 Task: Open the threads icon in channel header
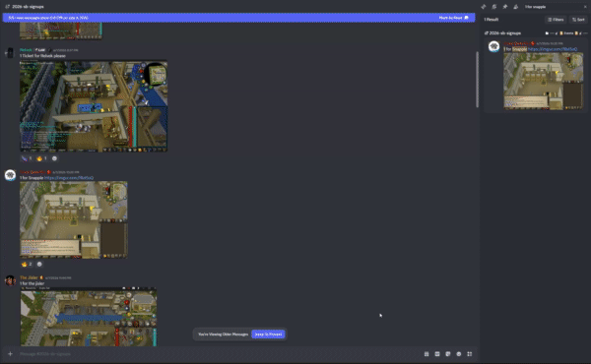click(x=484, y=7)
